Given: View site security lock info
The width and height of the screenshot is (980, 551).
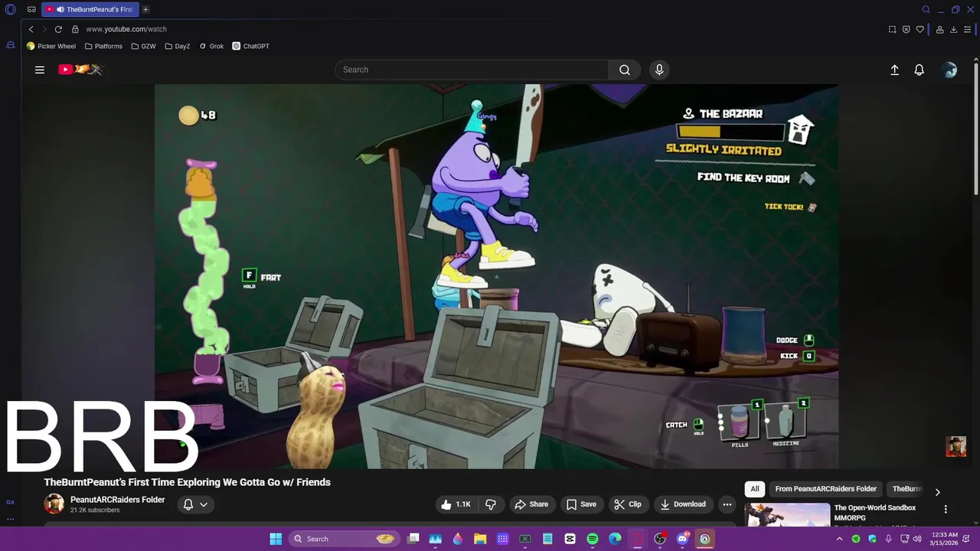Looking at the screenshot, I should coord(75,29).
